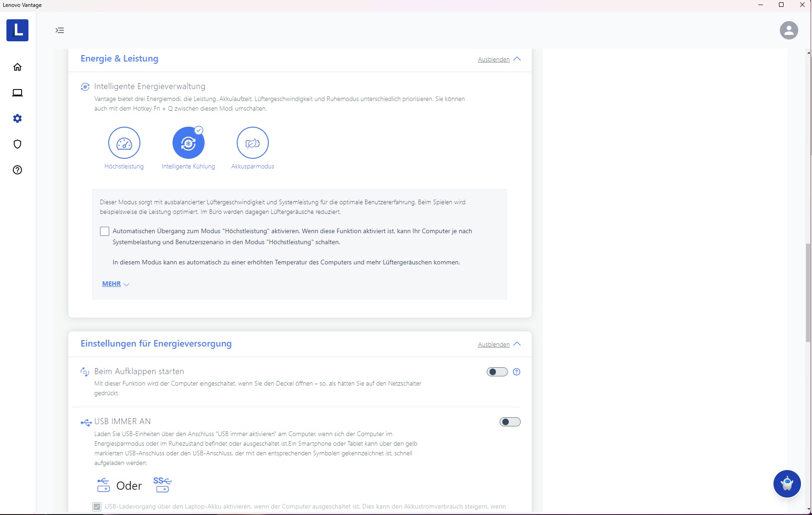Screen dimensions: 812x515
Task: Enable automatic transition to Höchstleistung checkbox
Action: [105, 231]
